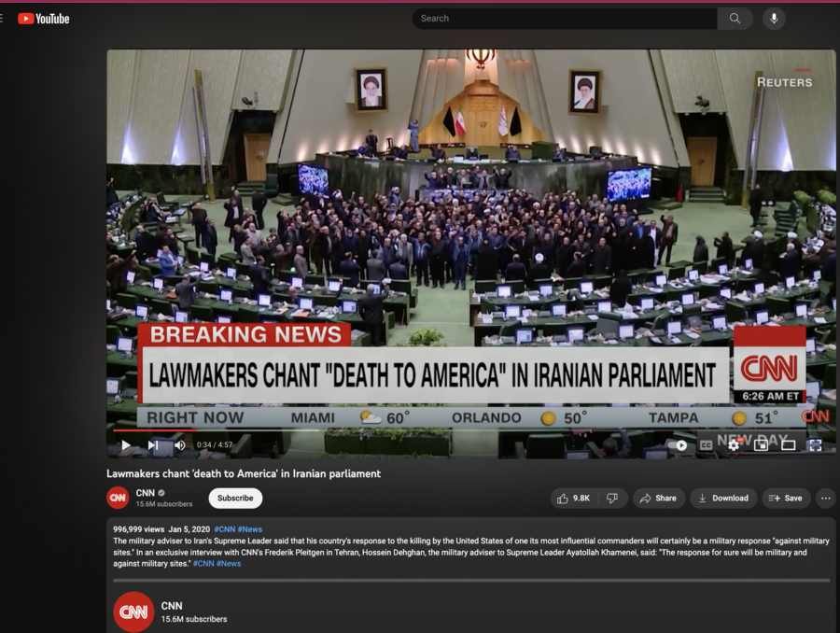Viewport: 840px width, 633px height.
Task: Dislike the video with thumbs down
Action: tap(612, 499)
